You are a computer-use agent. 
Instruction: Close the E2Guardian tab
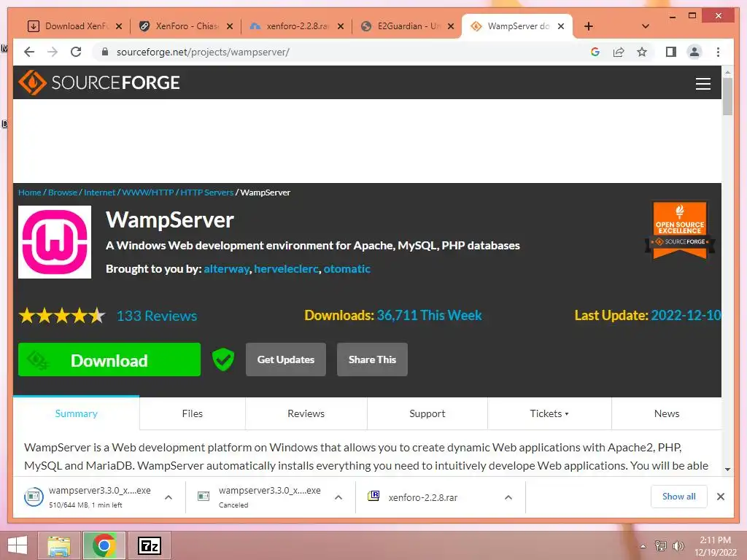(451, 26)
